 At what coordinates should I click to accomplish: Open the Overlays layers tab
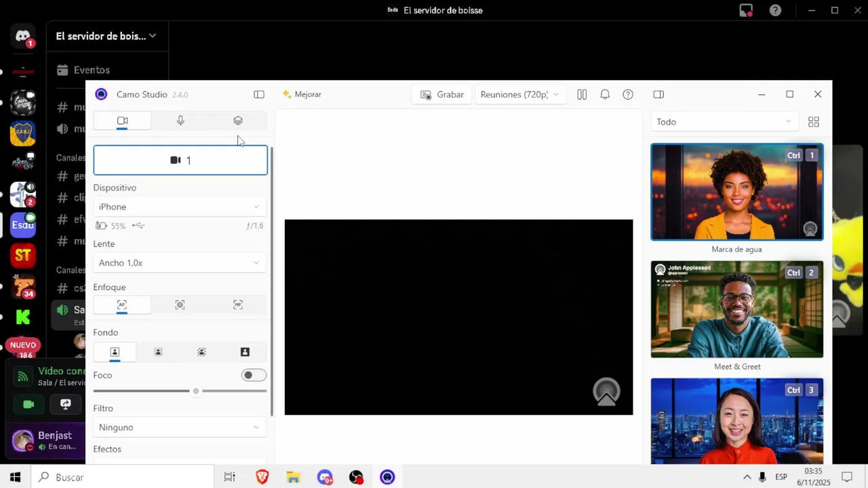tap(238, 121)
